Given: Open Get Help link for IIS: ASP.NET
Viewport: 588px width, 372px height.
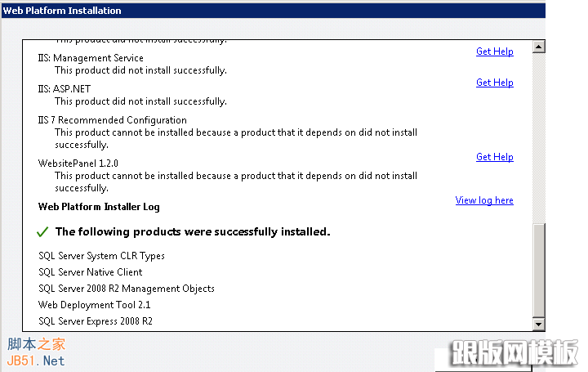Looking at the screenshot, I should (x=495, y=83).
